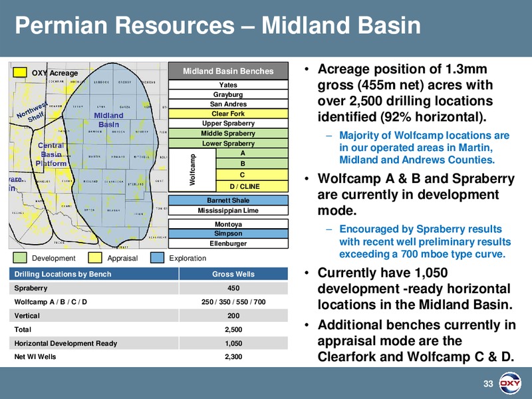Image resolution: width=532 pixels, height=399 pixels.
Task: Select the Wolfcamp 'C' bench cell
Action: (x=252, y=175)
